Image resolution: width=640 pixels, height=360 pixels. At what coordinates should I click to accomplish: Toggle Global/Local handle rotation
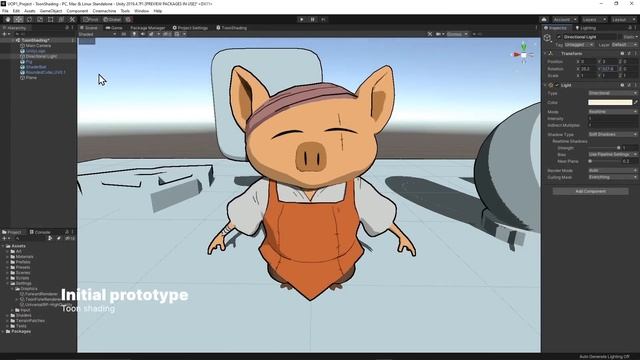coord(112,19)
